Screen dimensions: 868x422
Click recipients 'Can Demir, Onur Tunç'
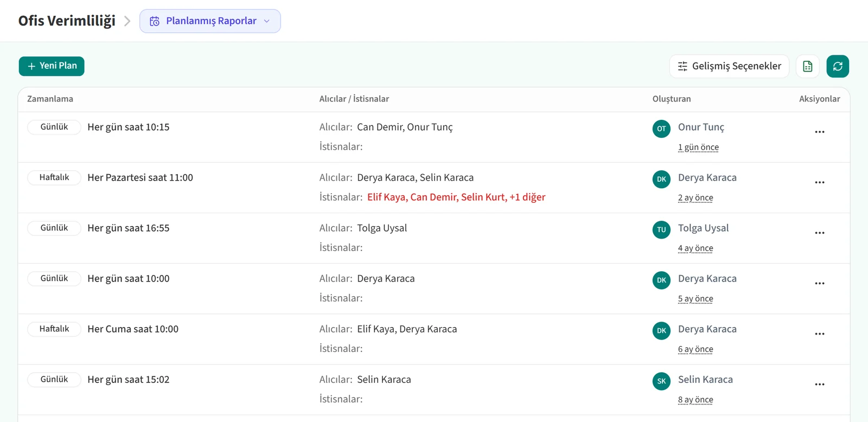(x=405, y=127)
